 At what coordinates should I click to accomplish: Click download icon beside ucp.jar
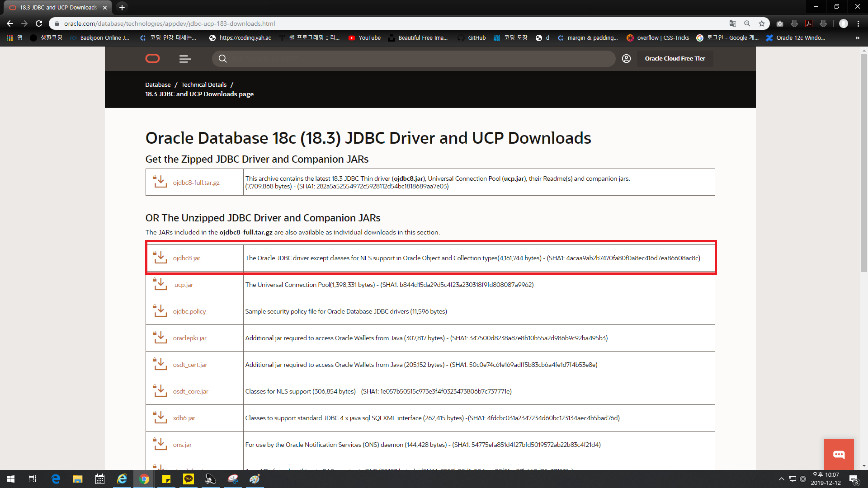tap(160, 284)
